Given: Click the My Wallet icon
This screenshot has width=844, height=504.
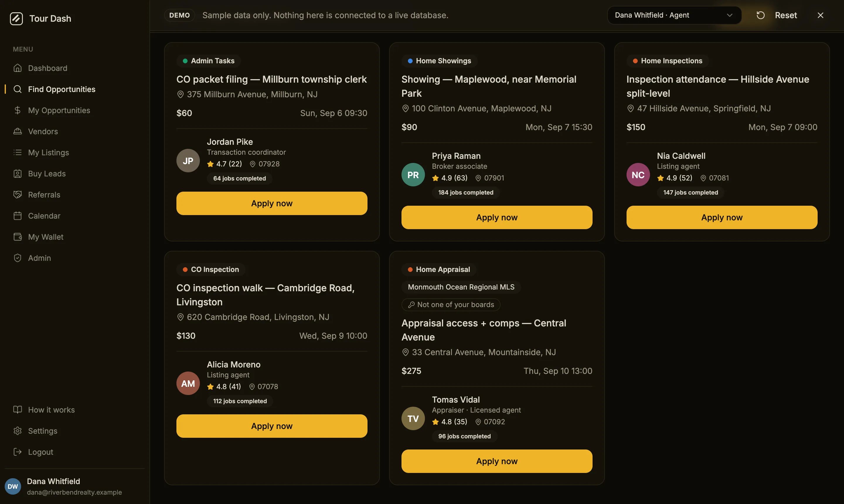Looking at the screenshot, I should click(x=17, y=237).
